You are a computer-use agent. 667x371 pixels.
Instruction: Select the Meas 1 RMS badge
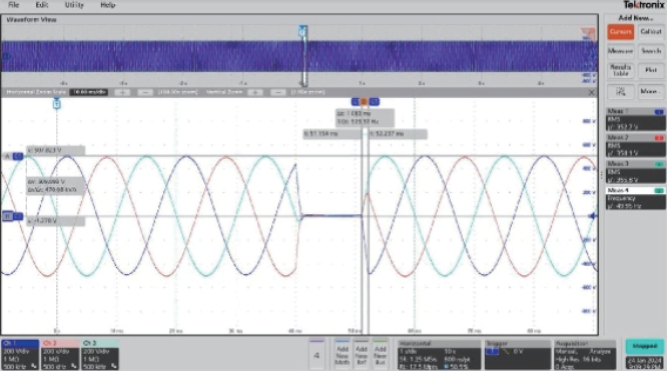pyautogui.click(x=636, y=119)
